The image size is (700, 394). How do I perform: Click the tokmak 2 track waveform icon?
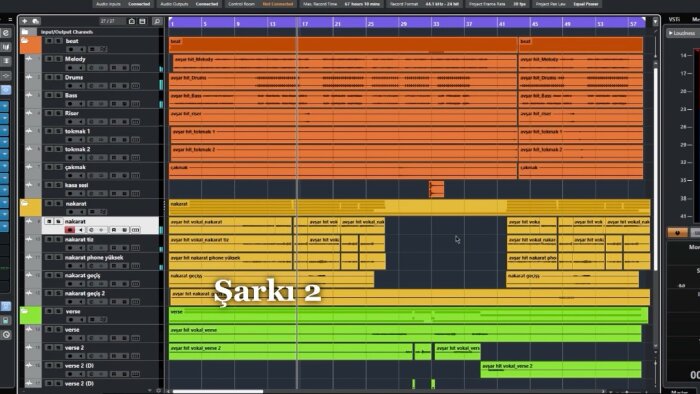(x=29, y=149)
